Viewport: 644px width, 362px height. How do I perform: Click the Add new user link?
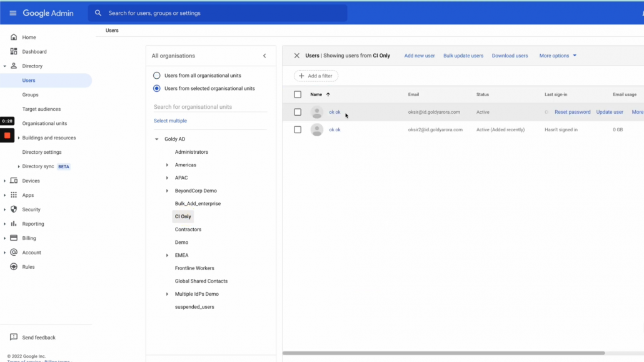coord(420,56)
